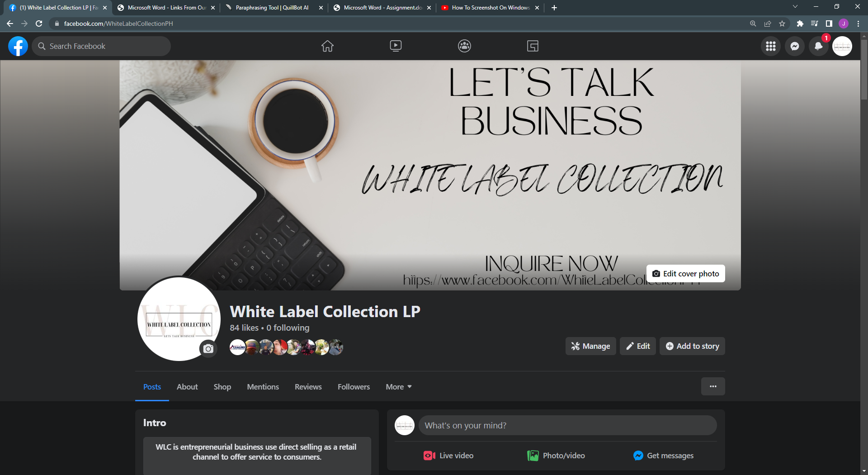Close the QuillBot Paraphrasing Tool tab
Screen dimensions: 868x475
pos(321,8)
